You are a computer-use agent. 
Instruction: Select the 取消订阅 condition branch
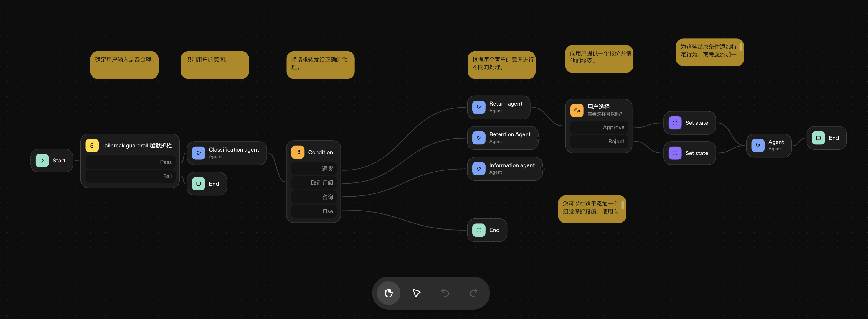pos(314,183)
